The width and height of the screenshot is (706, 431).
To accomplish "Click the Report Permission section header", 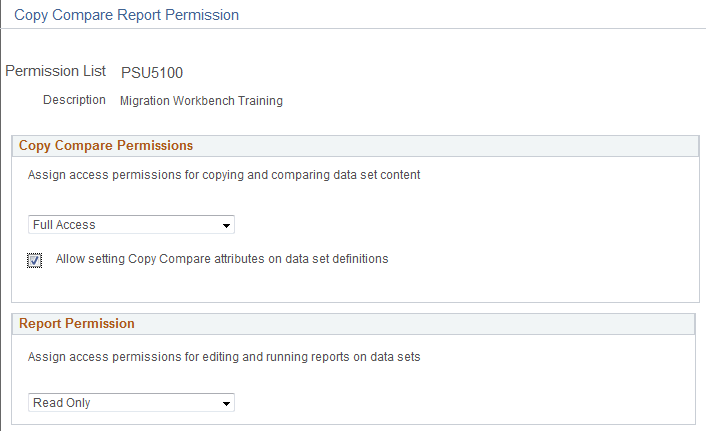I will [77, 323].
